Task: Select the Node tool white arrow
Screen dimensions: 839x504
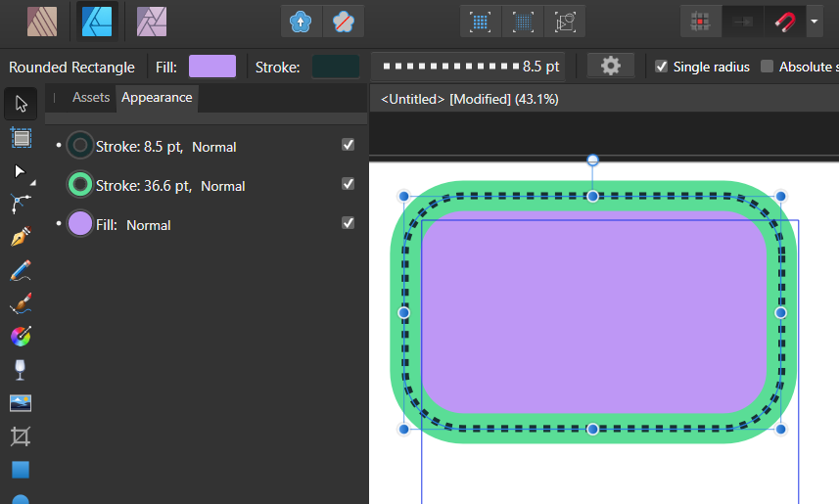Action: 20,171
